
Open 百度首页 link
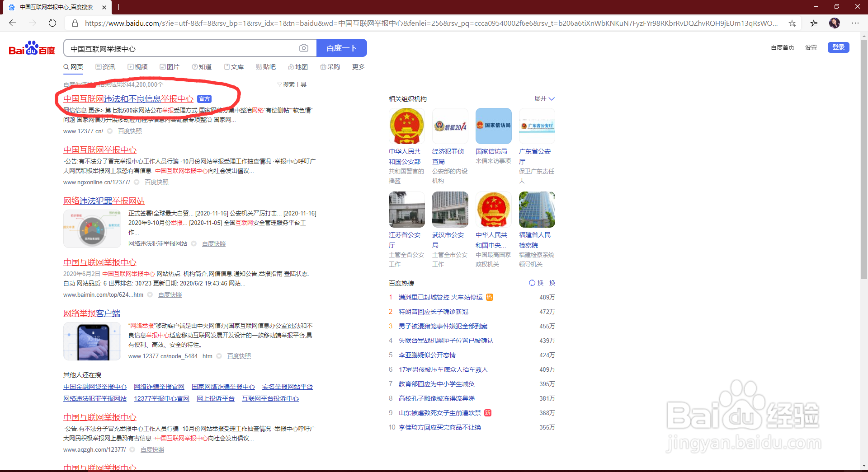coord(782,47)
